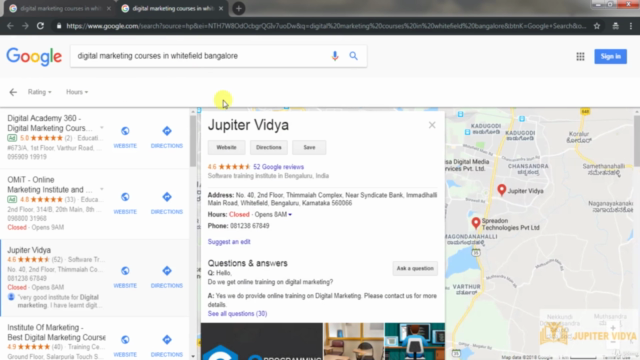
Task: Click the results list scrollbar
Action: pos(193,141)
